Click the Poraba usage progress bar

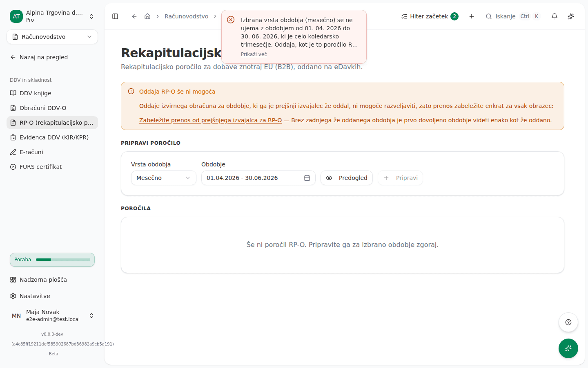(52, 260)
